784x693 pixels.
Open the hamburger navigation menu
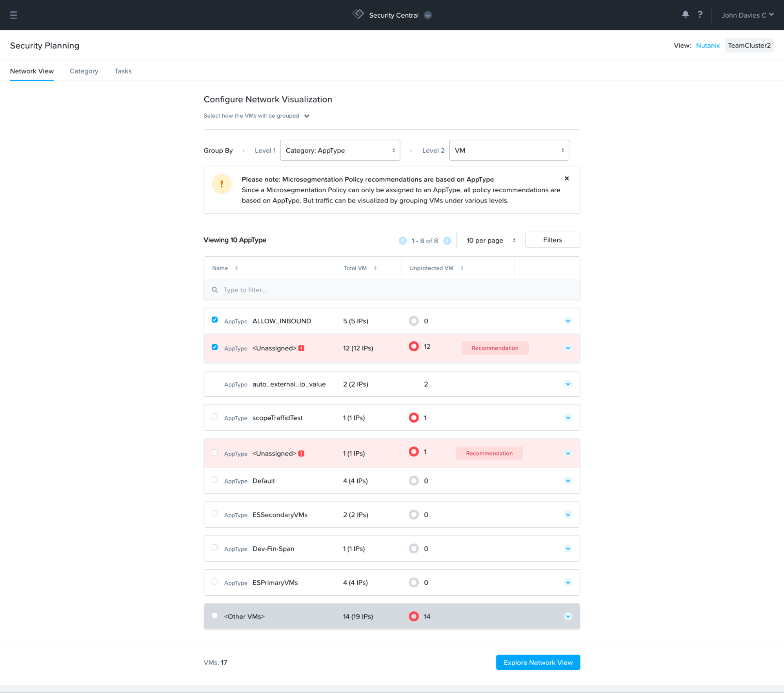click(x=13, y=15)
